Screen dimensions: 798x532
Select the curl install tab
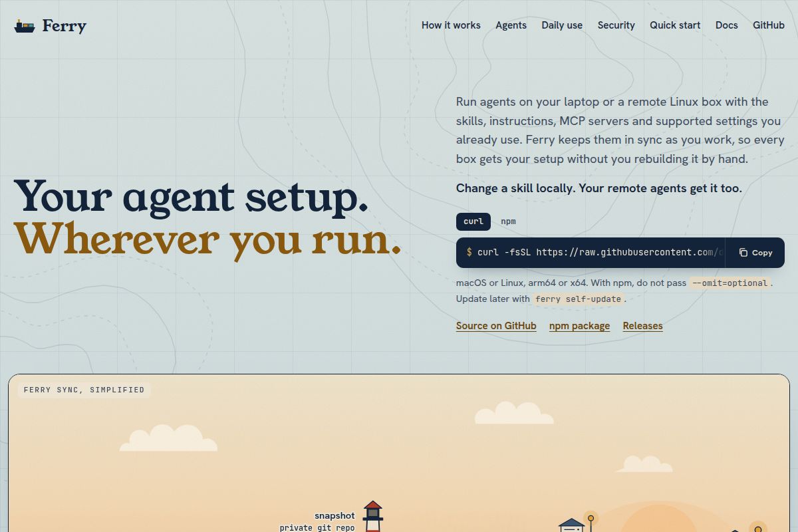coord(473,221)
